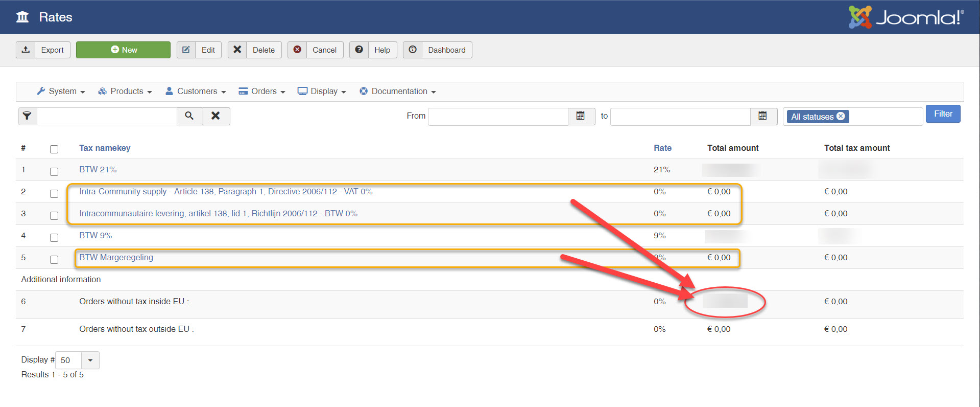Expand the Display # 50 dropdown
The height and width of the screenshot is (407, 980).
tap(90, 360)
